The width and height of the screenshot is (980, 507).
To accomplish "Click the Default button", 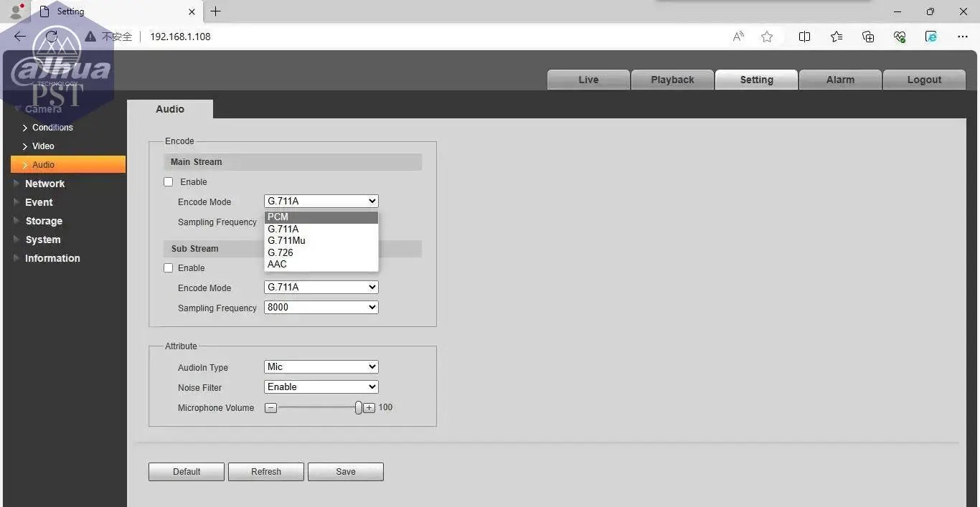I will 187,472.
